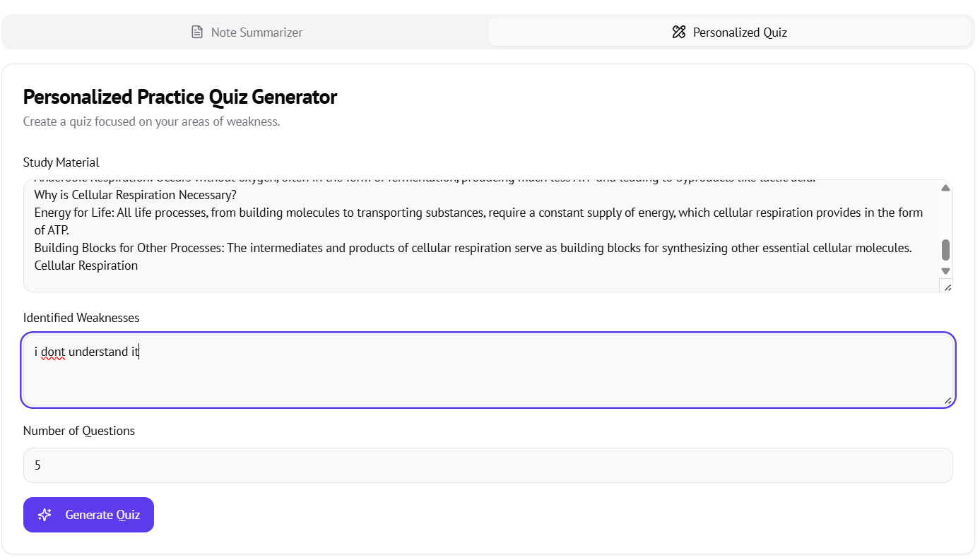
Task: Switch to the Note Summarizer tab
Action: (x=246, y=32)
